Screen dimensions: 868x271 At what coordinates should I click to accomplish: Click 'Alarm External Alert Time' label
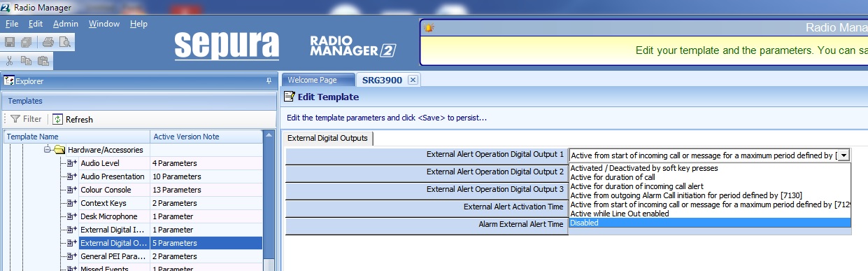[521, 225]
